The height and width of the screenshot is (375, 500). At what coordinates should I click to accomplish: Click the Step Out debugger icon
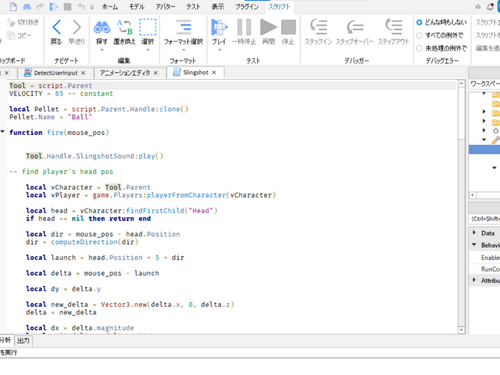393,27
